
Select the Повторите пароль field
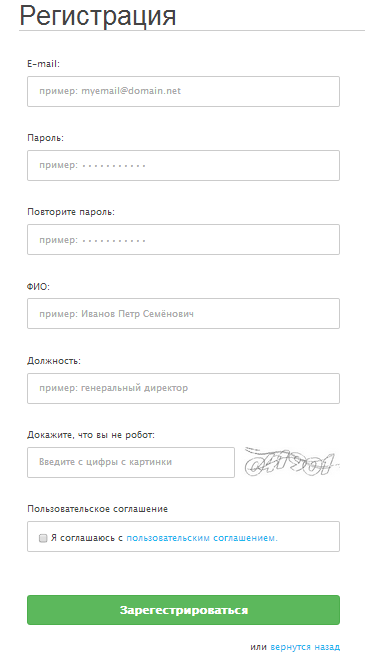pos(183,239)
